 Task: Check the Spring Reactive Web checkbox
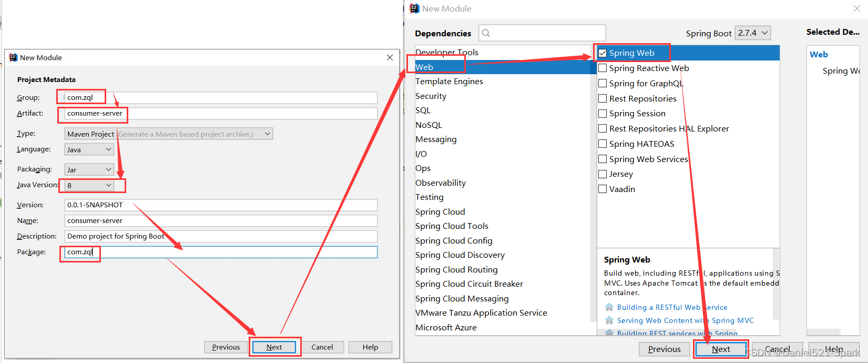click(603, 68)
